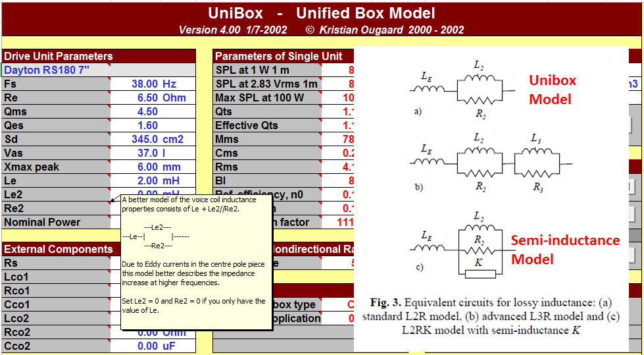Click the cm2 unit cell next to Sd
Screen dimensions: 644x355
tap(172, 139)
